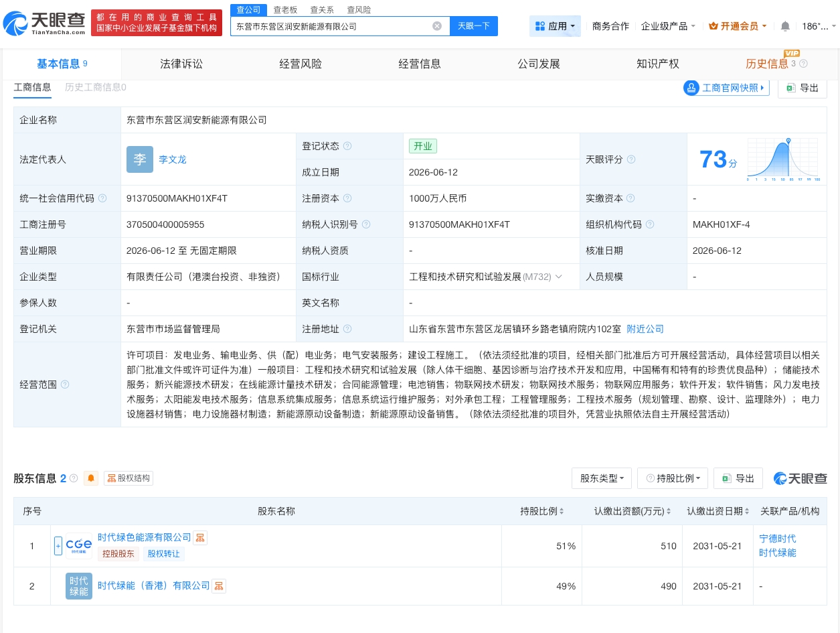Open 历史信息 VIP tab
The width and height of the screenshot is (840, 633).
(776, 64)
